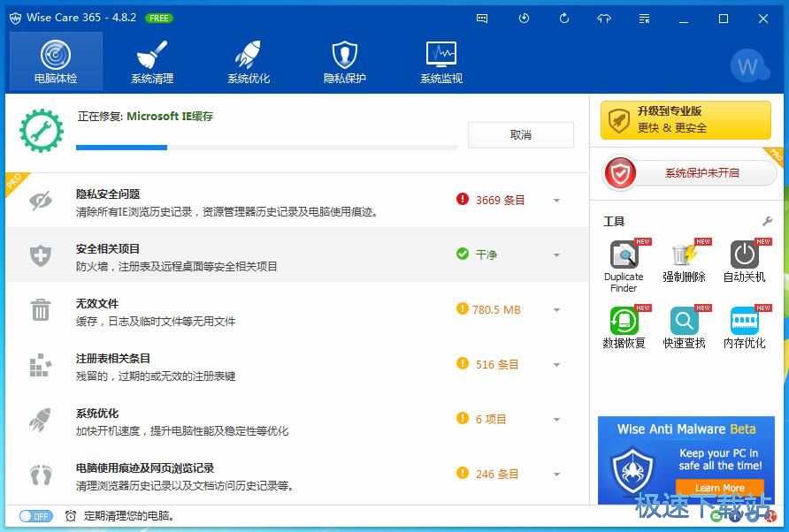Viewport: 789px width, 532px height.
Task: Switch to the 隐私保护 tab
Action: (345, 61)
